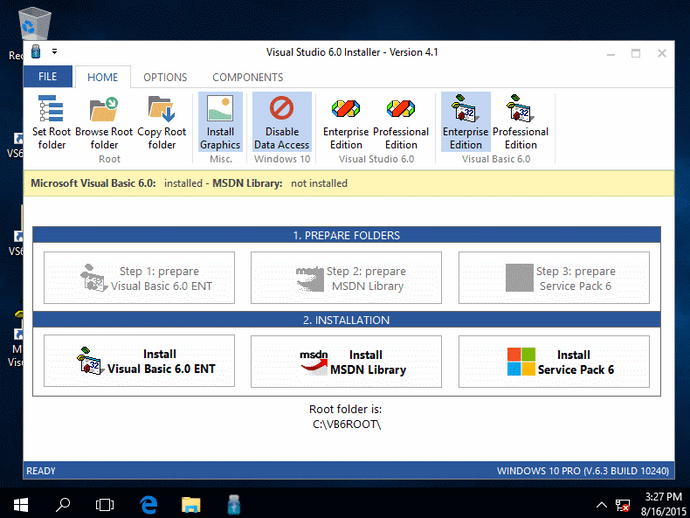Open the quick access toolbar dropdown arrow
The width and height of the screenshot is (690, 518).
pyautogui.click(x=55, y=51)
